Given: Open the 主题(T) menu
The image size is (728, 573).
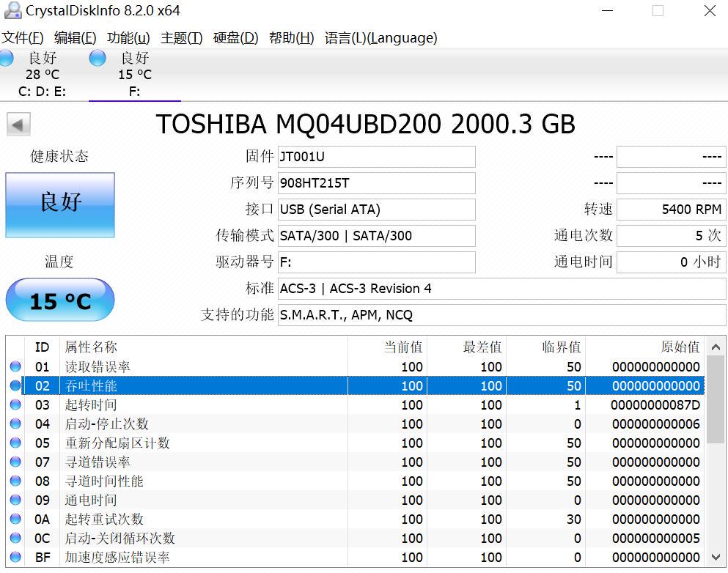Looking at the screenshot, I should pos(181,38).
